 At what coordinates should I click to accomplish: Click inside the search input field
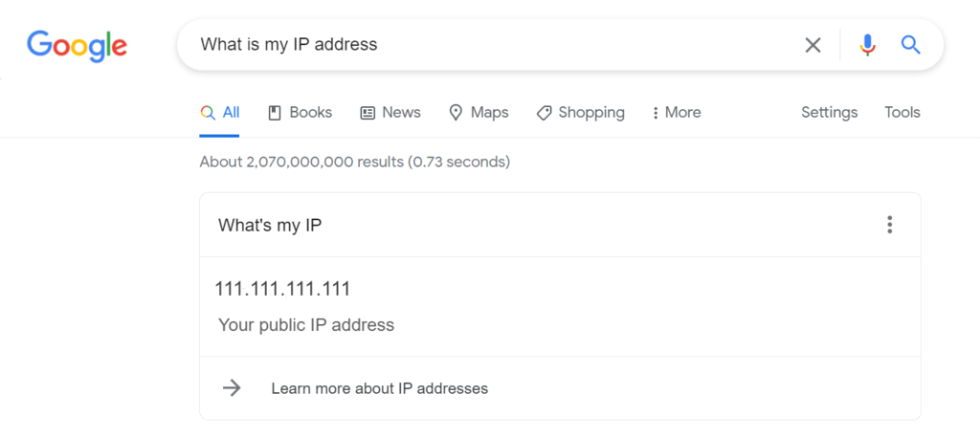479,45
